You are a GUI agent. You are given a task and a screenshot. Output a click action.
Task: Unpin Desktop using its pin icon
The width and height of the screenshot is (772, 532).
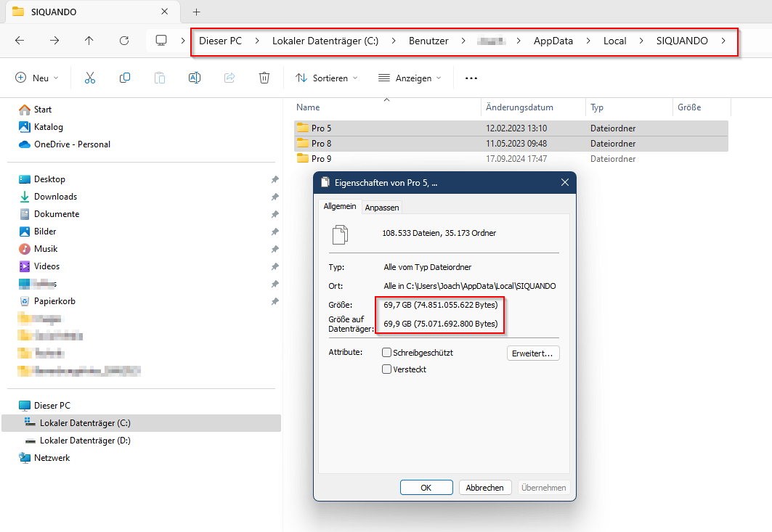275,179
